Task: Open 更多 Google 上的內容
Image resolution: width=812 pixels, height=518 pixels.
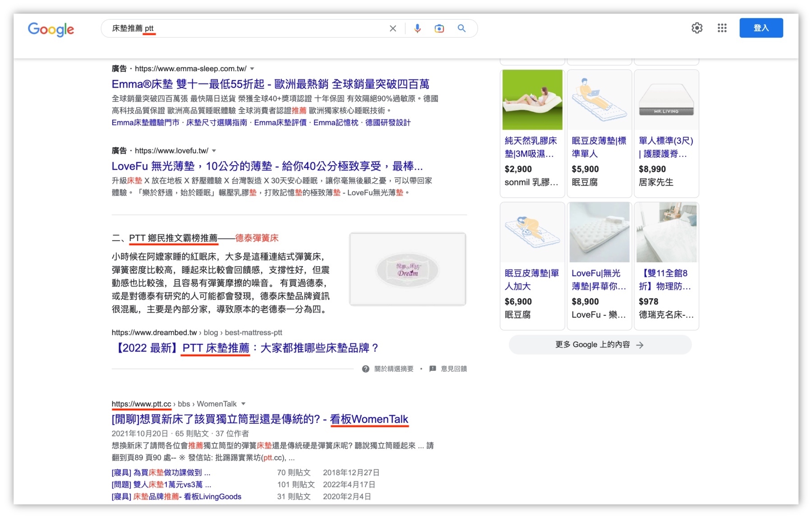Action: point(599,344)
